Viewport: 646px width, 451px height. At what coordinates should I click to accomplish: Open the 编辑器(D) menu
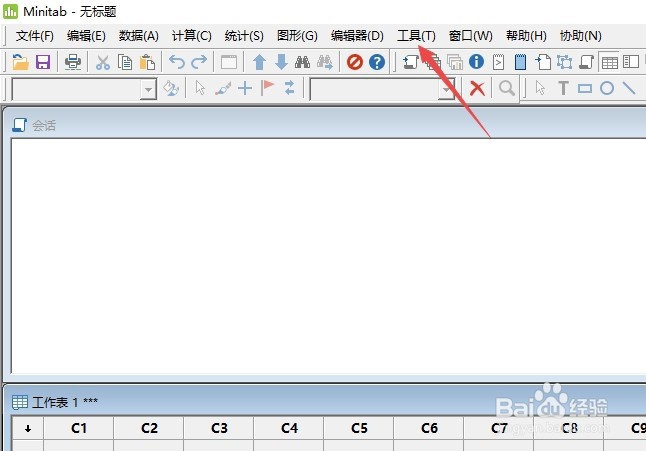point(357,36)
